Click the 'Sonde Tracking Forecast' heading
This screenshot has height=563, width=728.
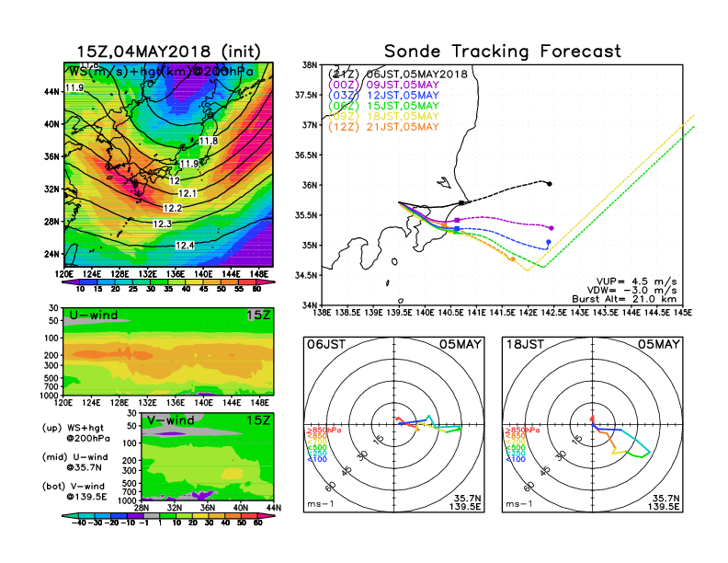click(503, 52)
